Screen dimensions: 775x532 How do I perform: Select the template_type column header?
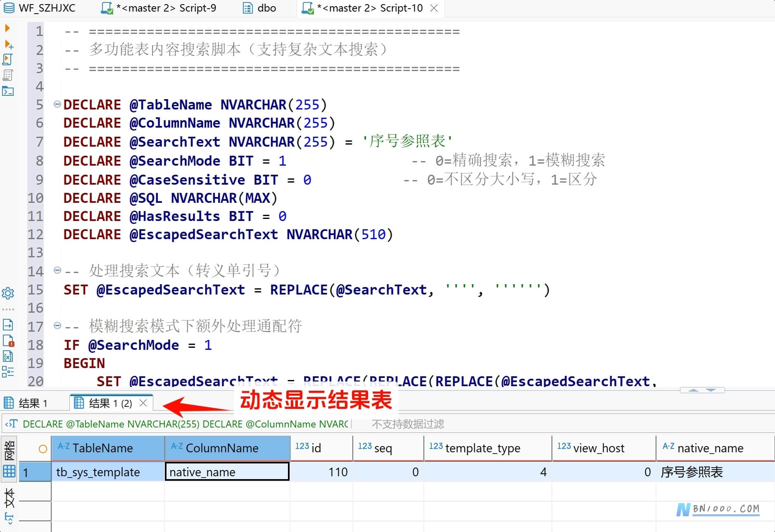tap(488, 448)
